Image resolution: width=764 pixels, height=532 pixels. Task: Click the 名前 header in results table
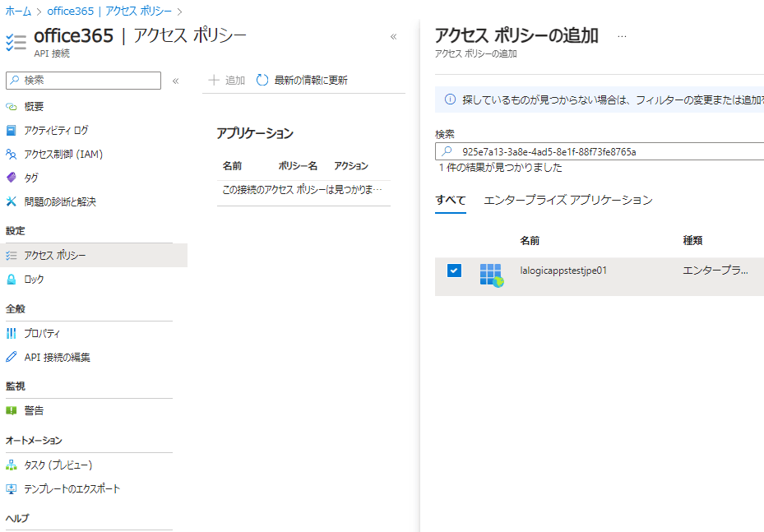pos(530,241)
